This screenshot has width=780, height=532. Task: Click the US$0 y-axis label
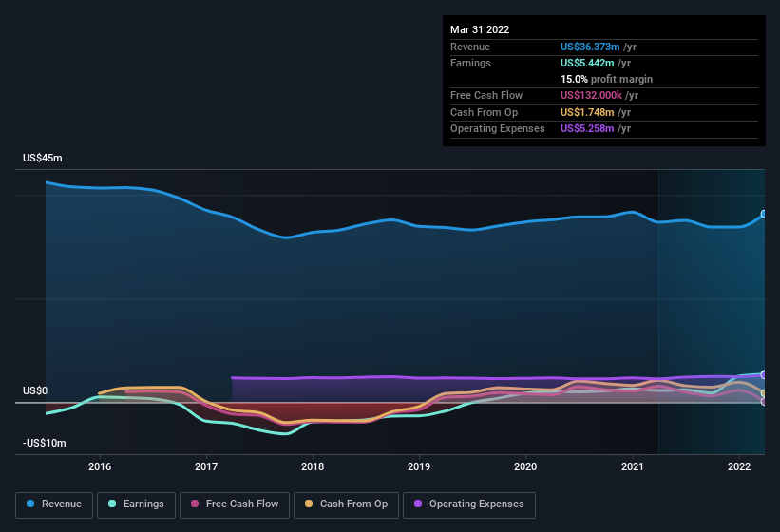35,390
